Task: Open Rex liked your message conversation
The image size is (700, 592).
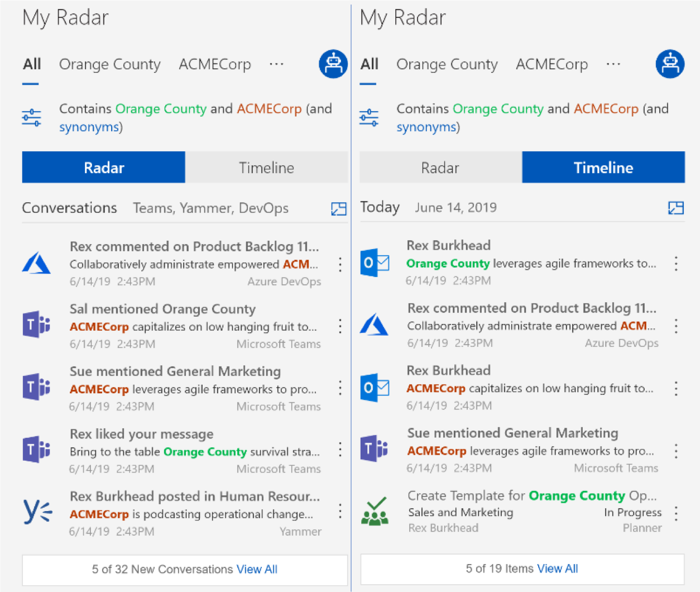Action: tap(142, 434)
